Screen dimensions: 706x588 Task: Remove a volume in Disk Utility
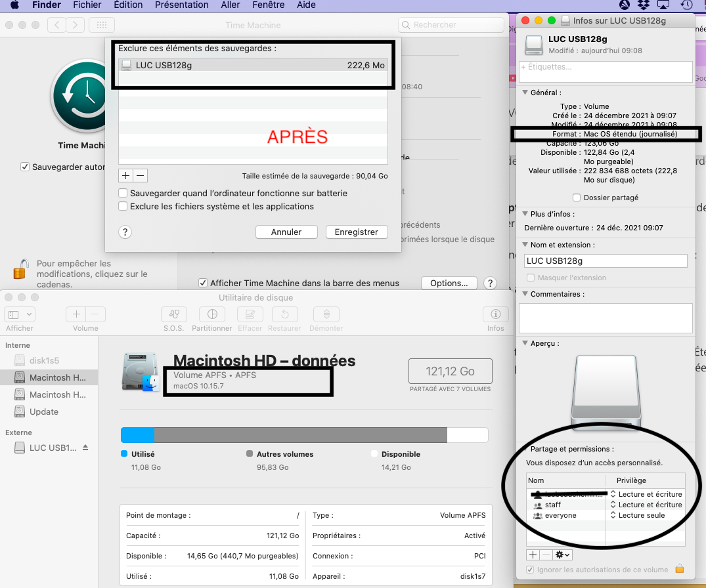(x=95, y=314)
